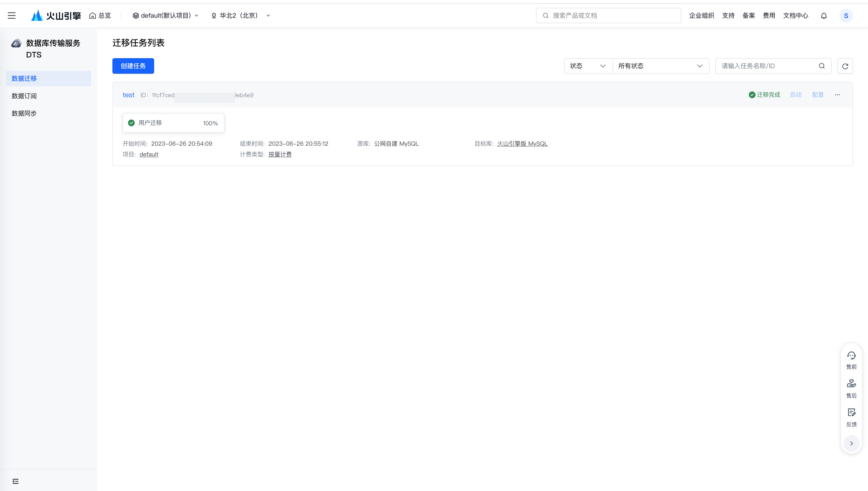Open the 支持 menu
Screen dimensions: 868x491
[728, 16]
